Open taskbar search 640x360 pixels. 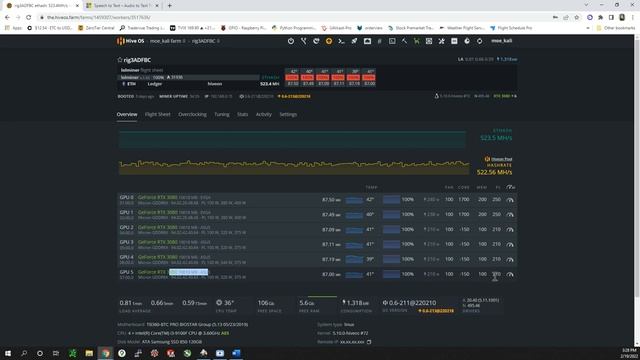(24, 353)
